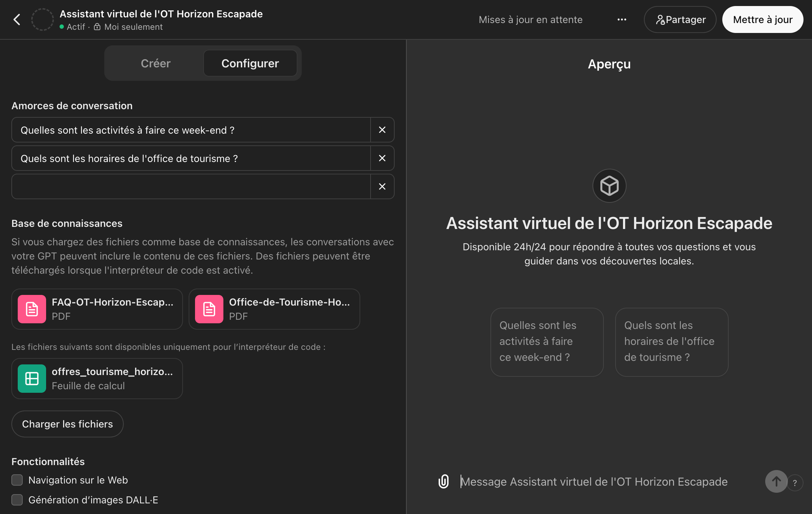This screenshot has width=812, height=514.
Task: Click the back arrow icon
Action: coord(17,19)
